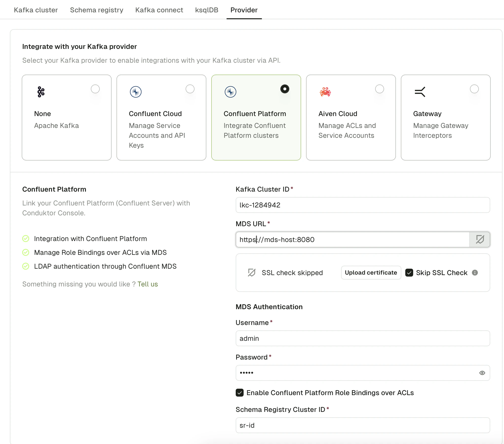
Task: Click 'Manage Gateway Interceptors' description text
Action: pyautogui.click(x=441, y=130)
